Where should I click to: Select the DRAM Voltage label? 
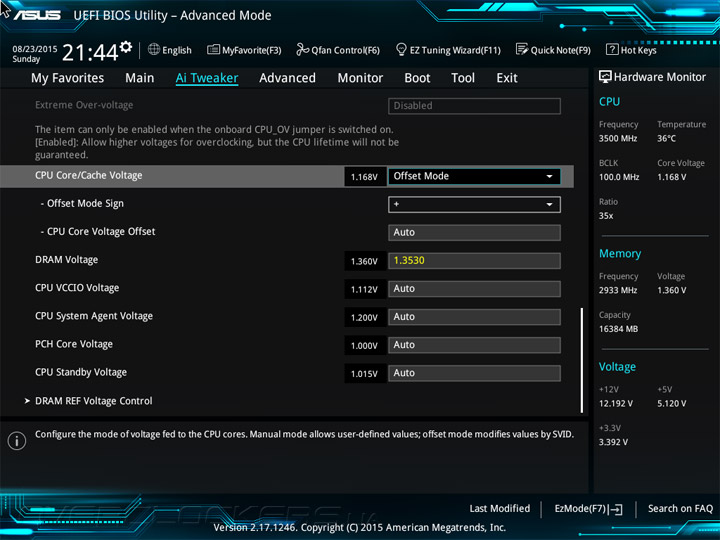(x=67, y=260)
